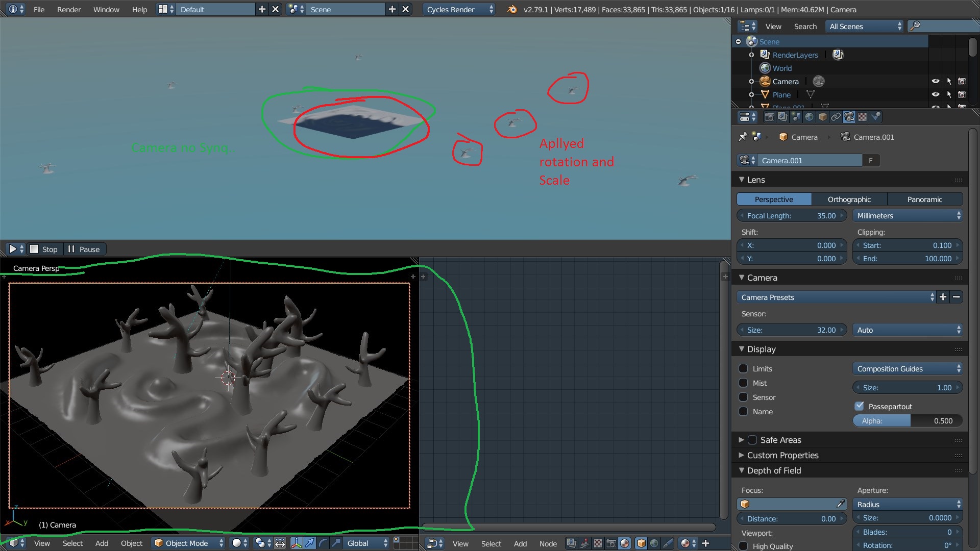Open the Window menu

(106, 9)
